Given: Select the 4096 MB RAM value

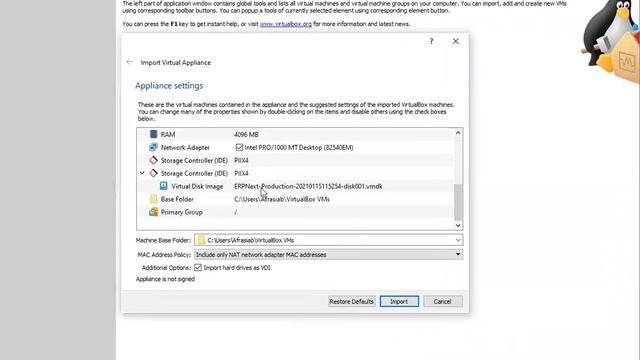Looking at the screenshot, I should click(246, 135).
